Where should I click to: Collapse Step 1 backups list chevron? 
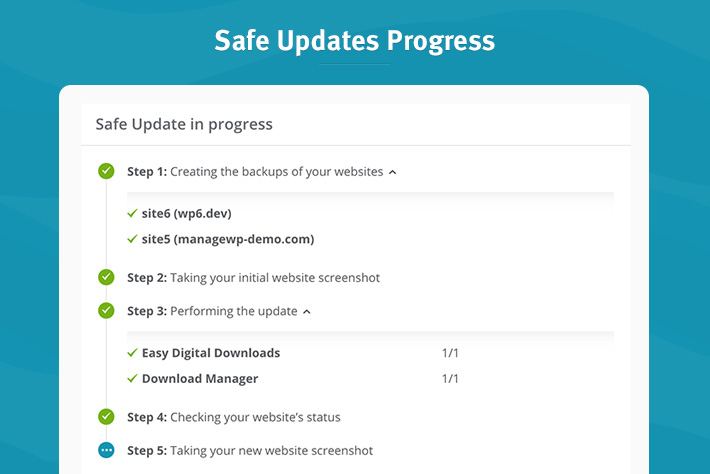click(393, 172)
